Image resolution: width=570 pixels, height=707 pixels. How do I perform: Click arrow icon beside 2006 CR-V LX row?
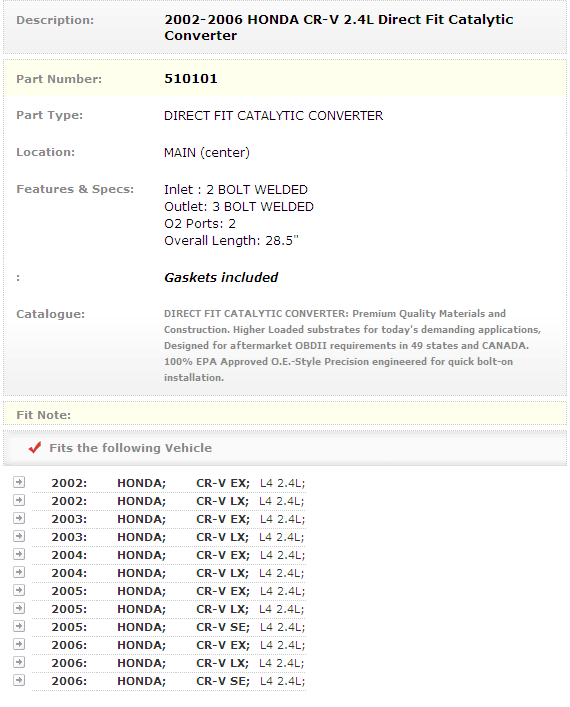[19, 662]
